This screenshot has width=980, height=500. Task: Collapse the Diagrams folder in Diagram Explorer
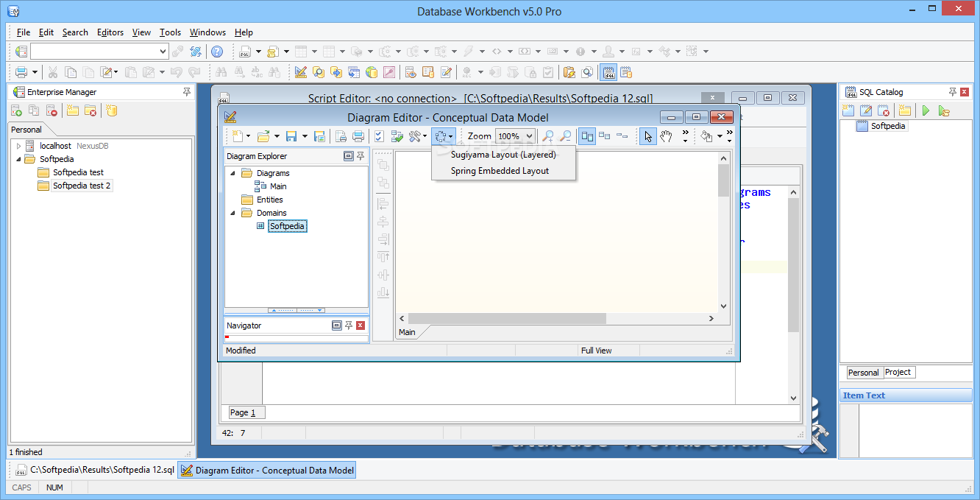233,173
